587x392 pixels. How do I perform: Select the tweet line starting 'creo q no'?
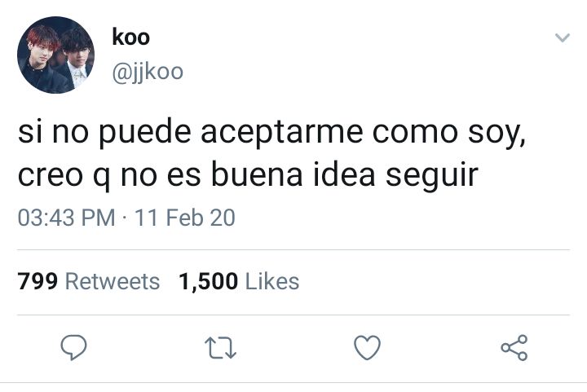pos(248,175)
